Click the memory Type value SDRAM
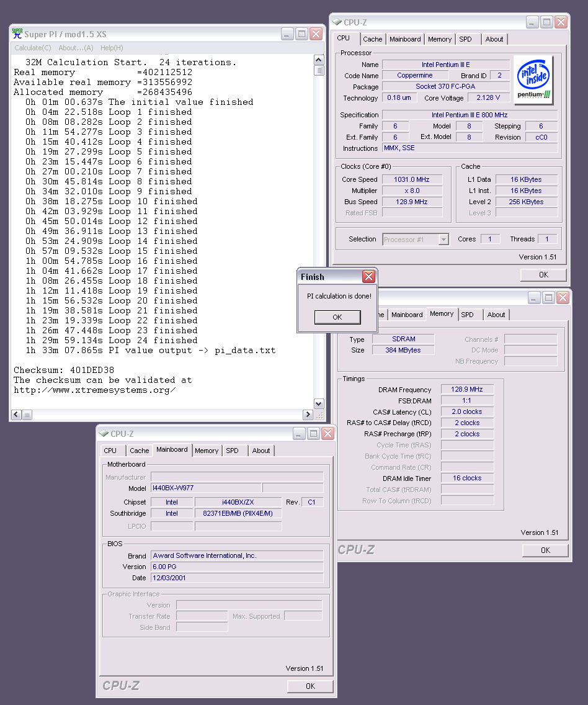 (x=403, y=339)
